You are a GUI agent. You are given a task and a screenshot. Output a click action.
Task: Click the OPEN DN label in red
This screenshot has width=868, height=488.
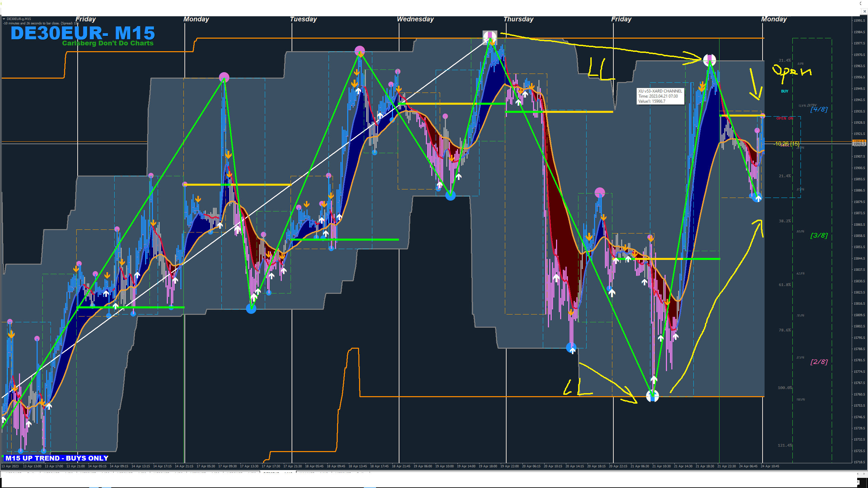point(785,118)
